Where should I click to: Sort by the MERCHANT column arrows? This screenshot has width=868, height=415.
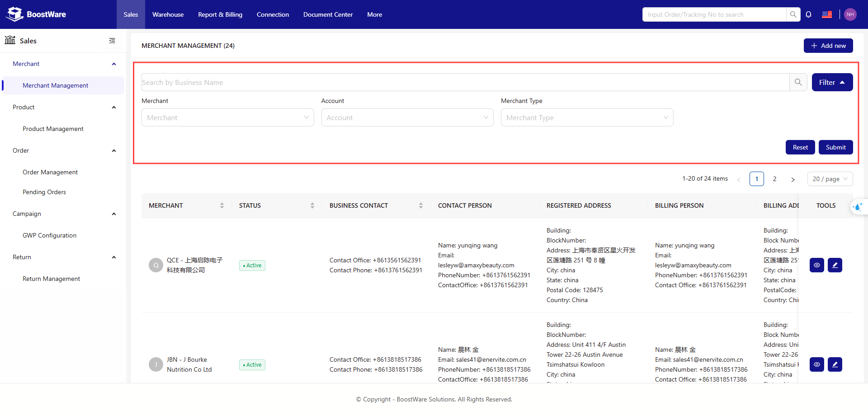tap(222, 205)
